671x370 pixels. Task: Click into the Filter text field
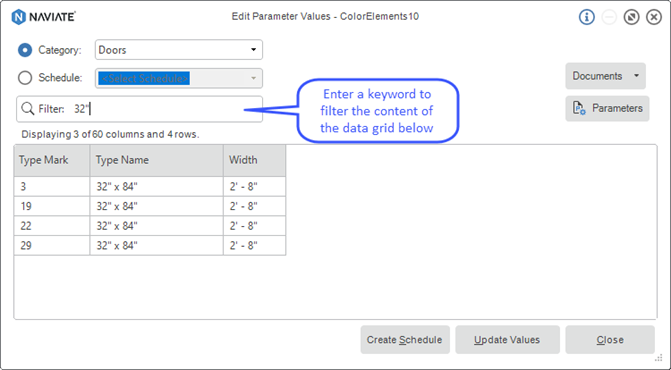pyautogui.click(x=140, y=109)
